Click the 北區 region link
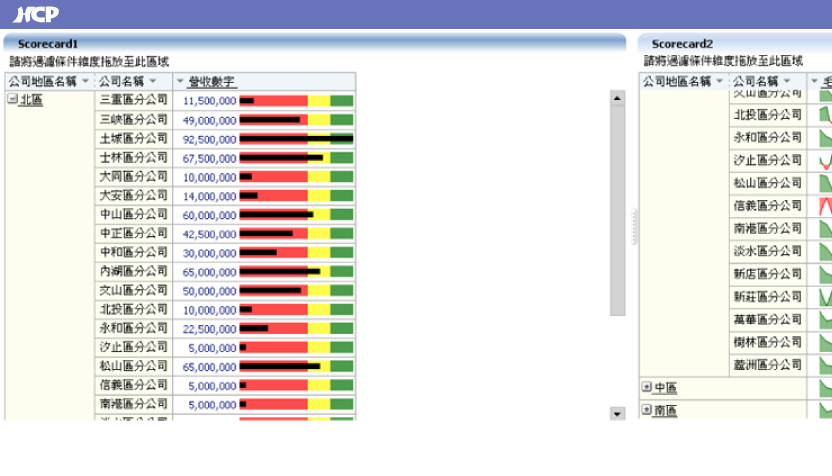 [31, 100]
